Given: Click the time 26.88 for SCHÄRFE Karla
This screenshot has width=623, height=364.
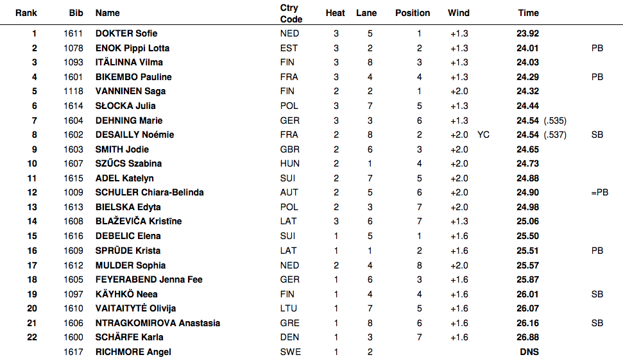Looking at the screenshot, I should [527, 337].
